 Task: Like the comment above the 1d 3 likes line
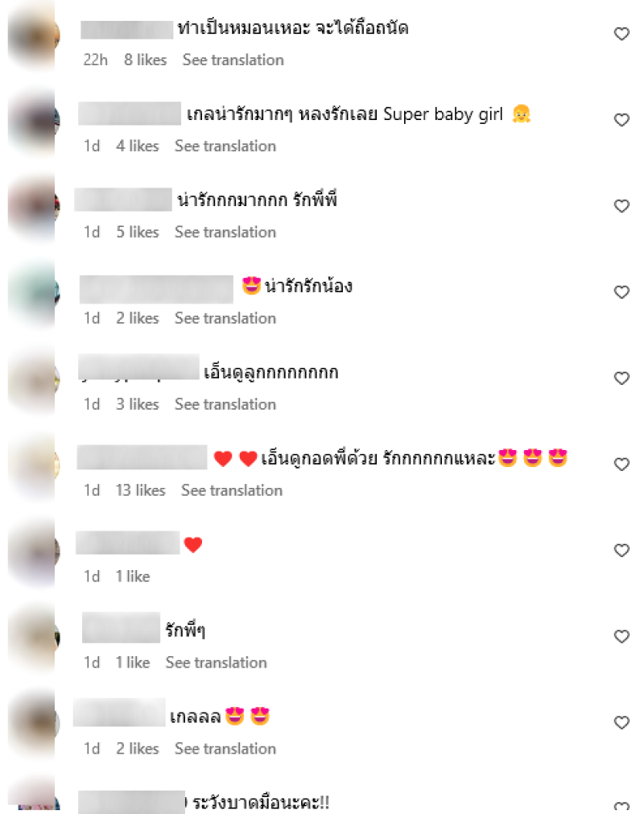point(621,378)
